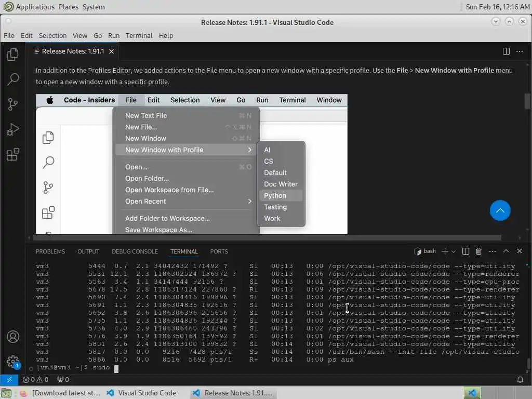The image size is (532, 399).
Task: Switch to the DEBUG CONSOLE tab
Action: [x=135, y=251]
